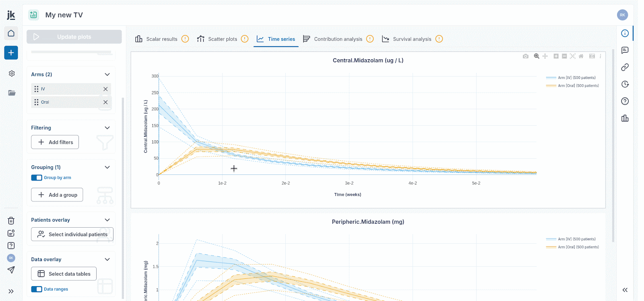Click Select individual patients button
The width and height of the screenshot is (644, 301).
[x=72, y=235]
